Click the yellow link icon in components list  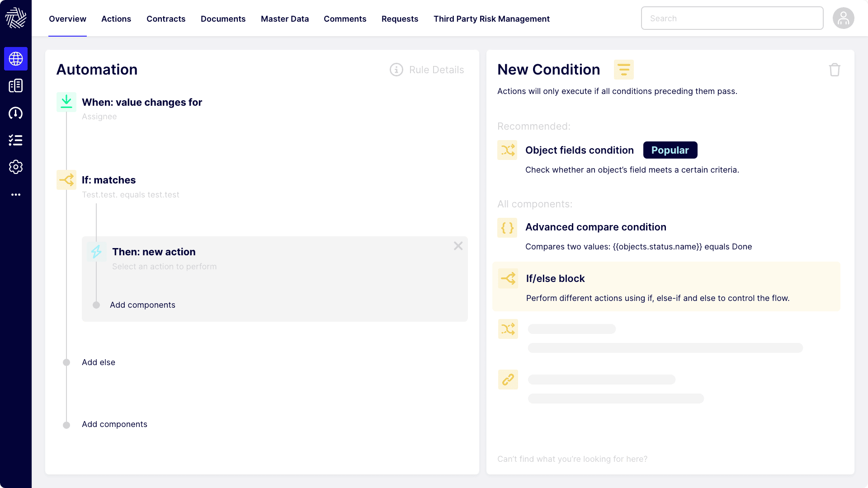coord(508,380)
